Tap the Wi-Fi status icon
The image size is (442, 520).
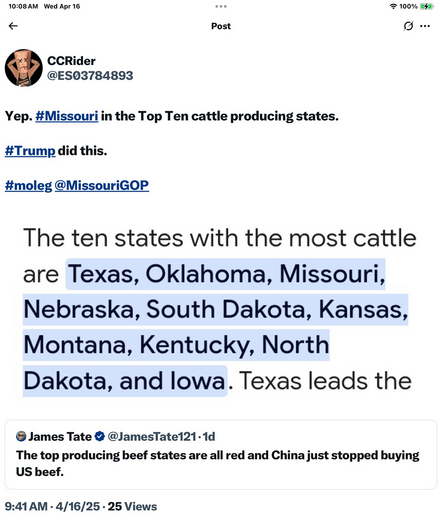pos(393,6)
